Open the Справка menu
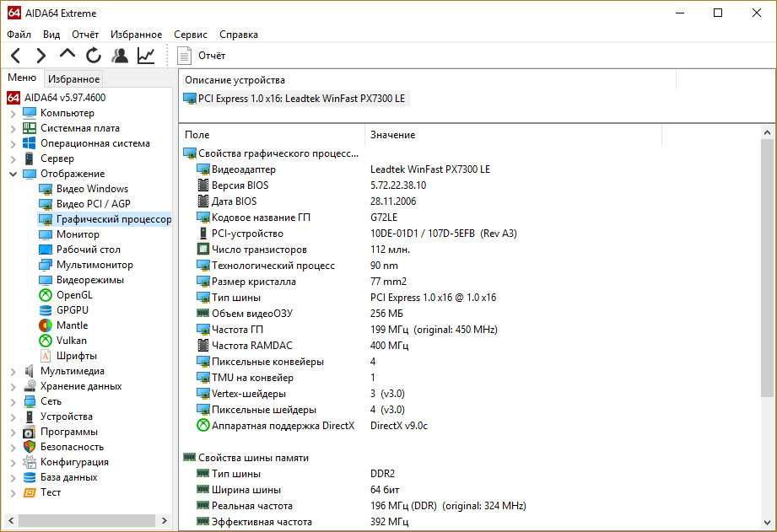 tap(239, 35)
